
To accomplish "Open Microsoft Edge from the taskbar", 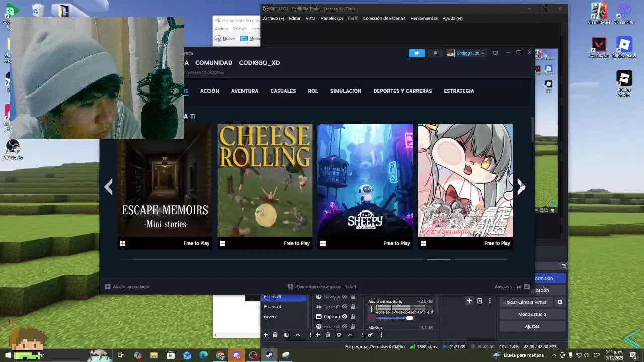I will pos(203,355).
